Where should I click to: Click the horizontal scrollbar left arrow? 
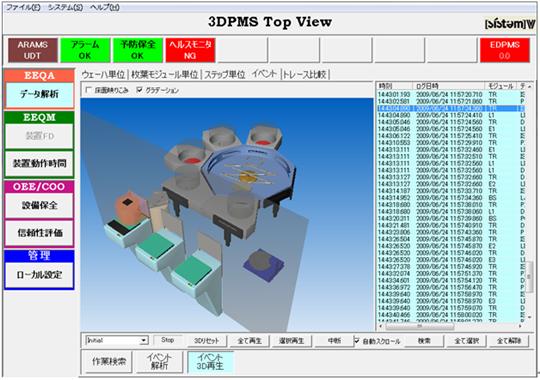(x=381, y=326)
